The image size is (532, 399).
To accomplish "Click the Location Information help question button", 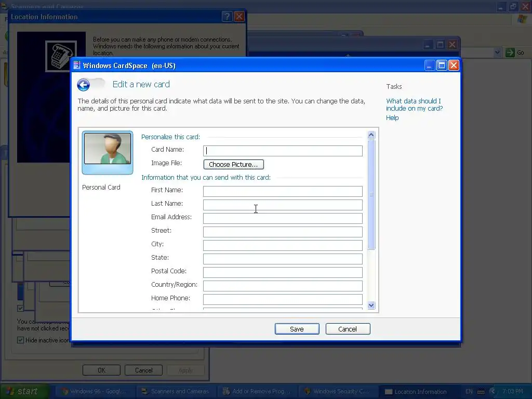I will (227, 17).
